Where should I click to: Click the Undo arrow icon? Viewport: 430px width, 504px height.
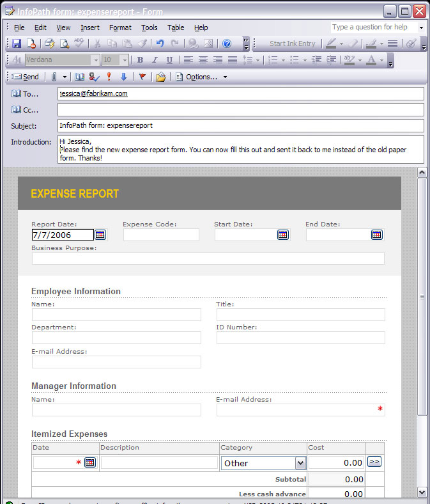coord(160,43)
